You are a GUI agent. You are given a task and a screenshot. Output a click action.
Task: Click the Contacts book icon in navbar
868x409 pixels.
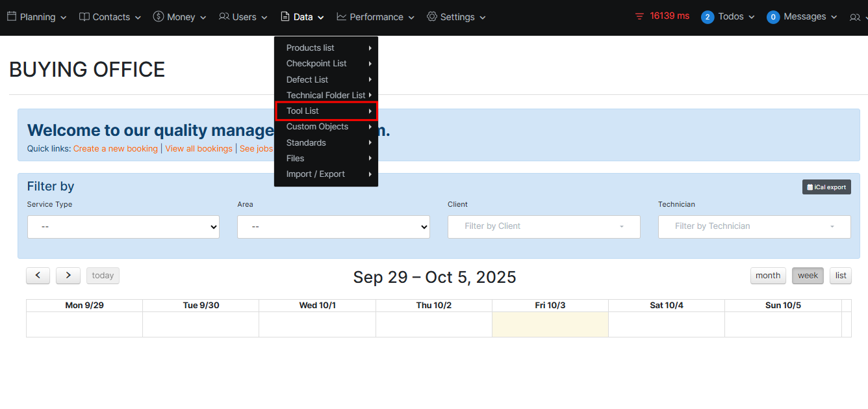84,17
